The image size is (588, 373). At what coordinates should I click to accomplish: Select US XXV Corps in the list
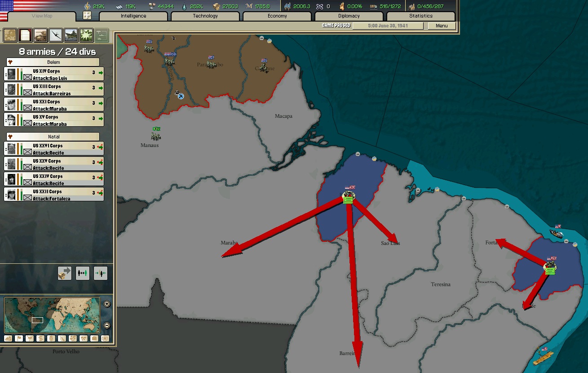click(54, 164)
